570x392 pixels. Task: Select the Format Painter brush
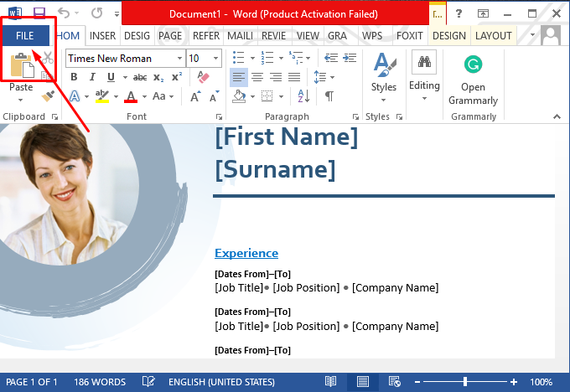pyautogui.click(x=48, y=96)
